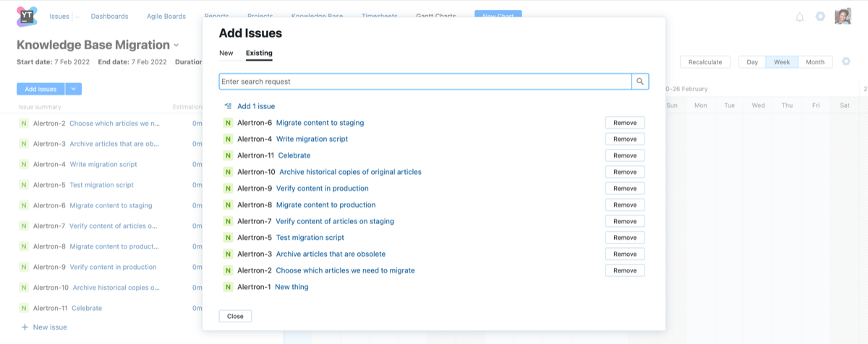Close the Add Issues dialog
Viewport: 868px width, 344px height.
click(x=235, y=316)
